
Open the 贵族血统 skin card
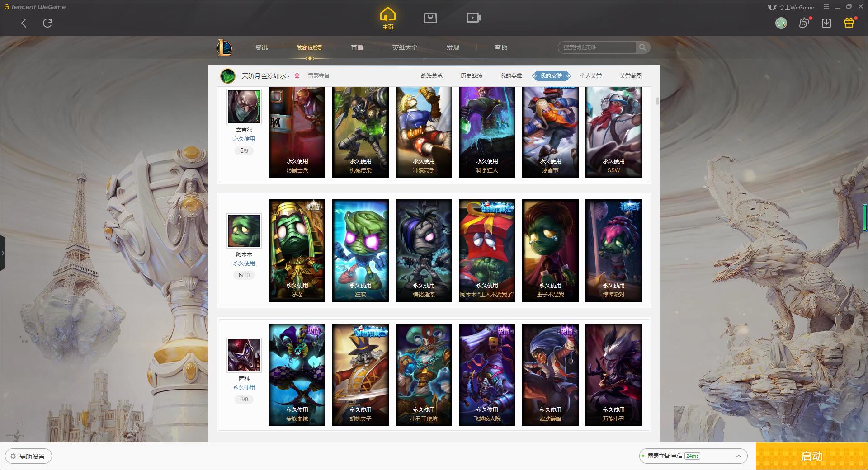point(297,375)
